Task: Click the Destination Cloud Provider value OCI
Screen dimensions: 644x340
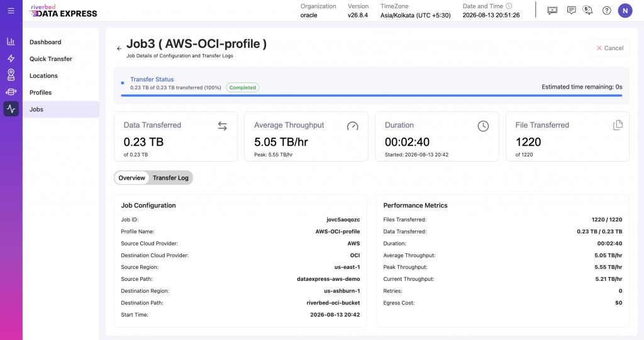Action: pos(355,255)
